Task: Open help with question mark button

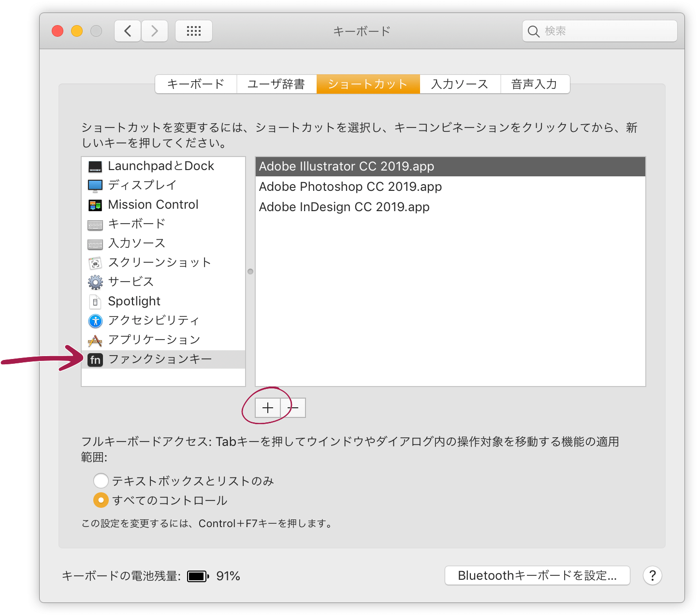Action: click(x=653, y=575)
